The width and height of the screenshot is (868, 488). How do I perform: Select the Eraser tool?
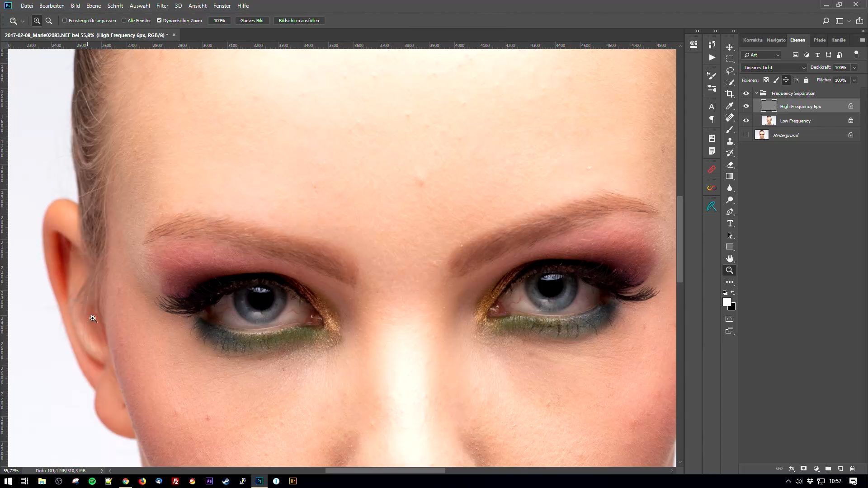coord(730,164)
